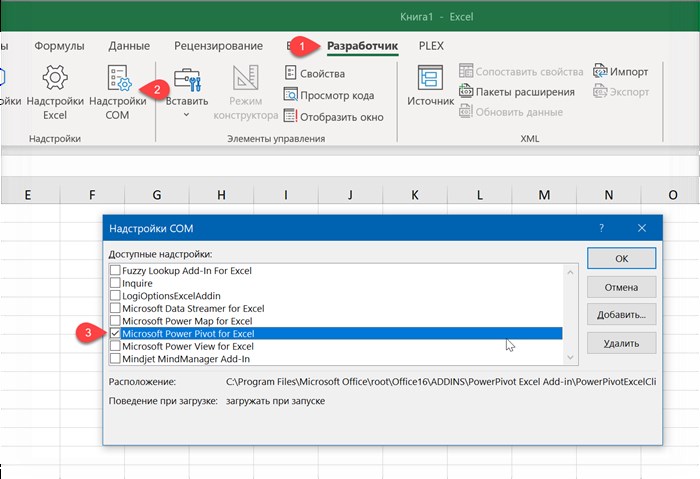Uncheck Microsoft Power Pivot for Excel
The image size is (700, 479).
pos(115,333)
